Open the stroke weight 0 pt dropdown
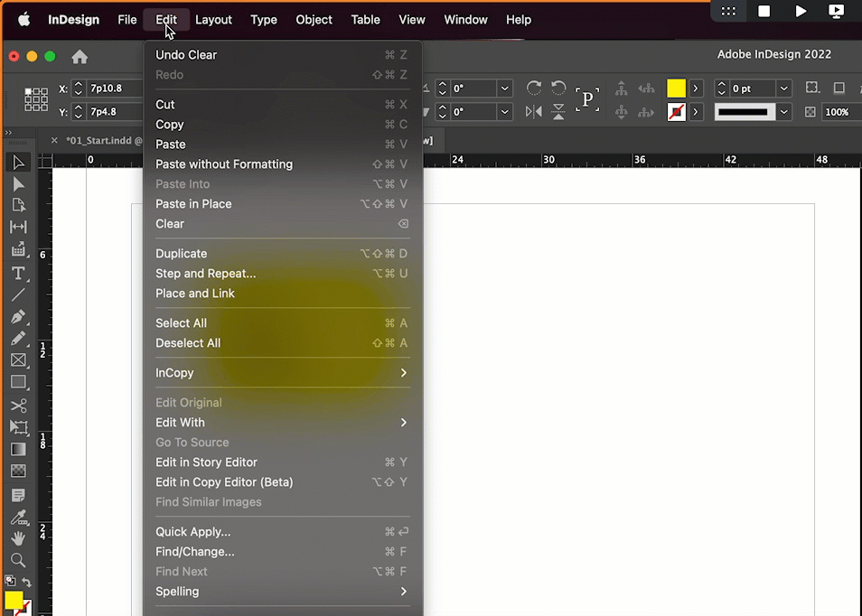Image resolution: width=862 pixels, height=616 pixels. (784, 89)
